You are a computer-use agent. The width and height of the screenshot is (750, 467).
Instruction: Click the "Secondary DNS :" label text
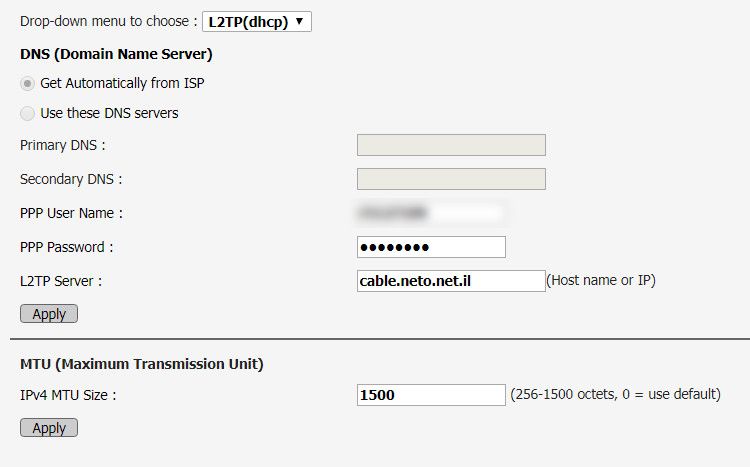pyautogui.click(x=70, y=179)
